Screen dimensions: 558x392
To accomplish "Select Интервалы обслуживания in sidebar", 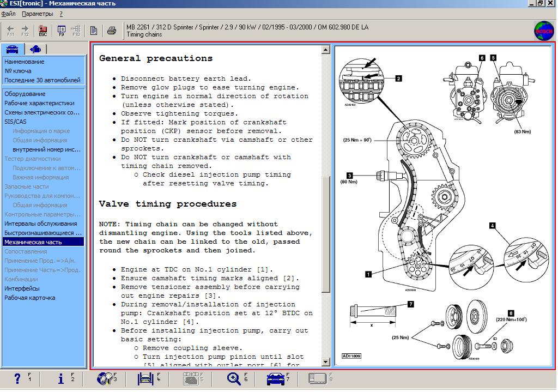I will click(41, 224).
